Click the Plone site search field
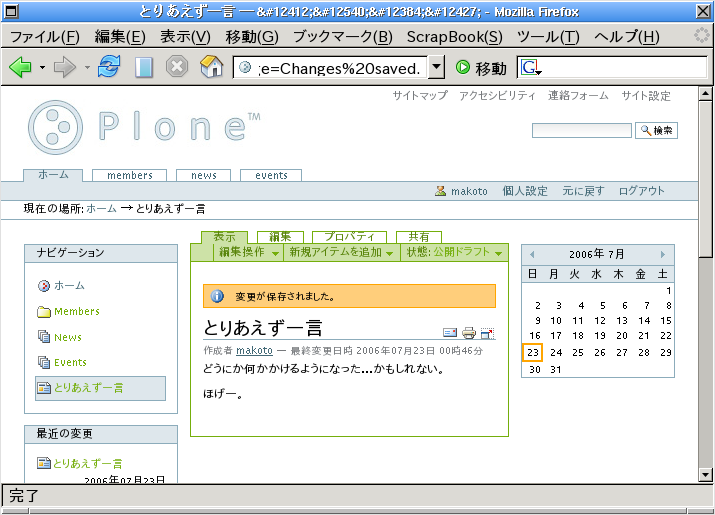The height and width of the screenshot is (515, 715). pyautogui.click(x=581, y=131)
